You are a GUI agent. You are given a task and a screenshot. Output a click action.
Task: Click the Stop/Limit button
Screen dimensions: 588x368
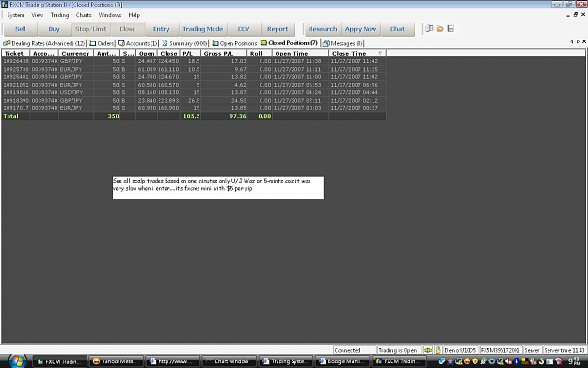point(90,29)
